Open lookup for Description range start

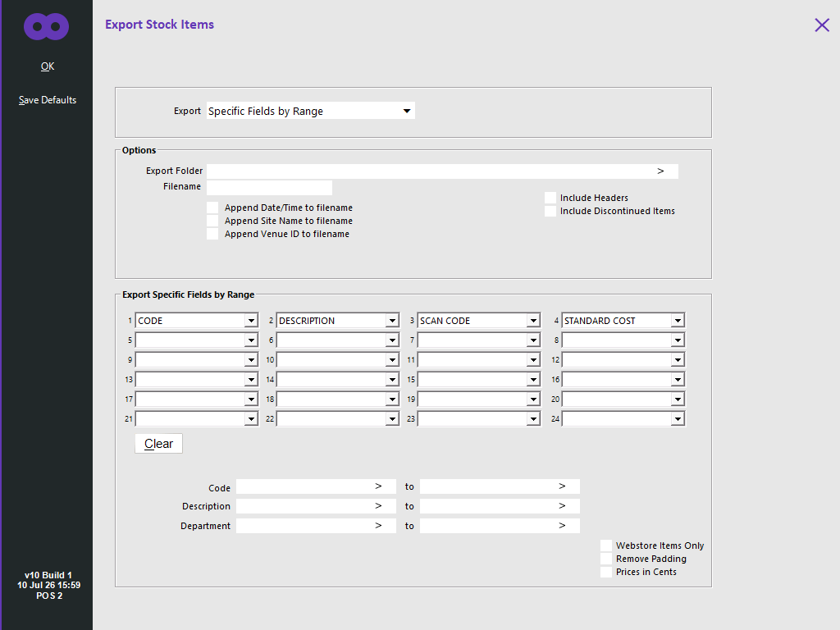(x=378, y=506)
